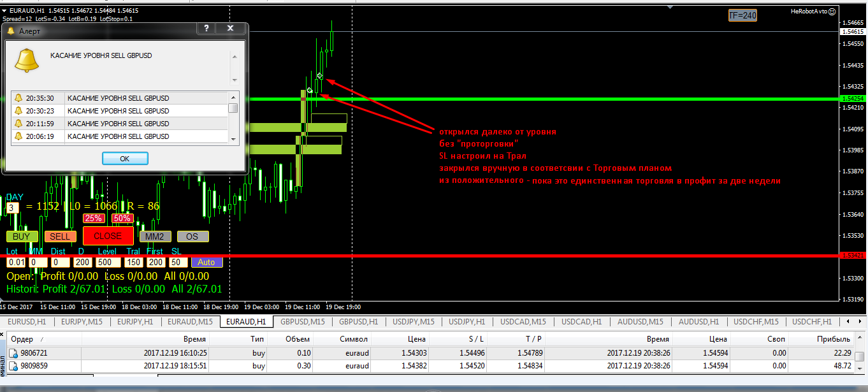
Task: Click the SELL button on chart panel
Action: pyautogui.click(x=60, y=236)
